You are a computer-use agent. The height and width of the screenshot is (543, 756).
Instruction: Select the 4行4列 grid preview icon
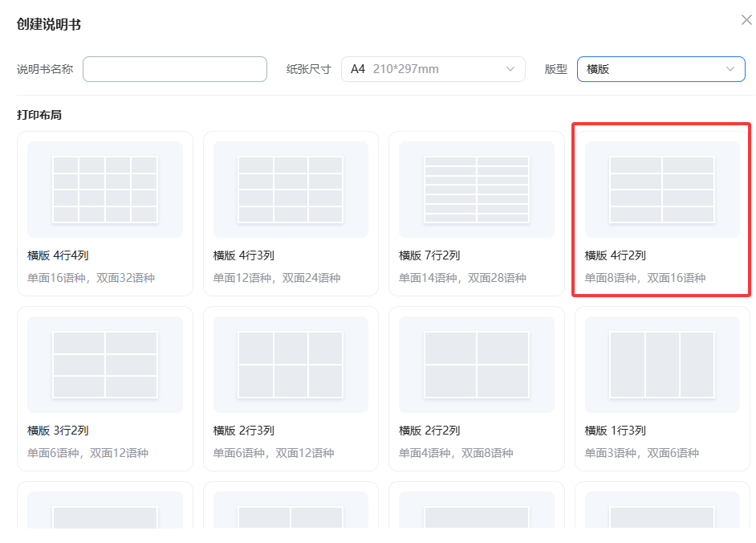[105, 189]
